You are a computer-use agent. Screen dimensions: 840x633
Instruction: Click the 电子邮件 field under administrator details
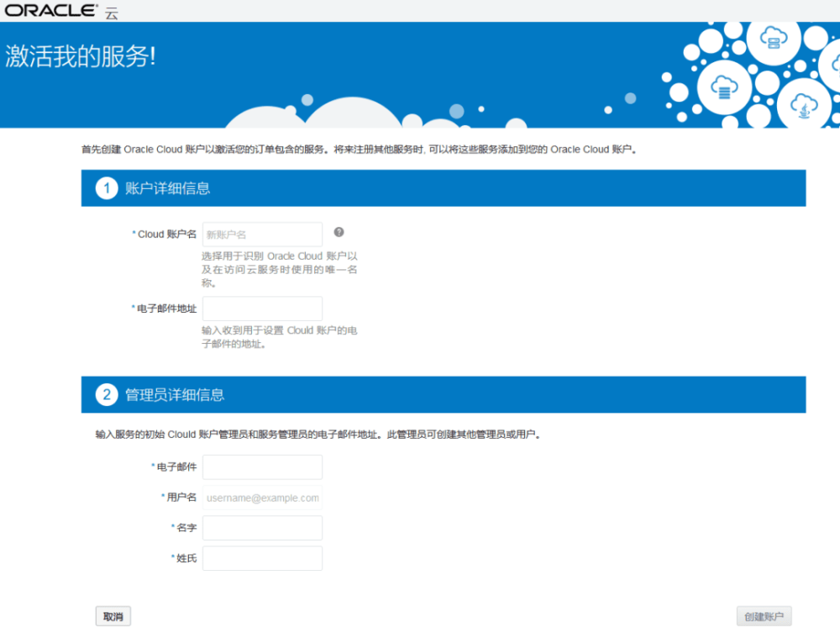pos(262,467)
